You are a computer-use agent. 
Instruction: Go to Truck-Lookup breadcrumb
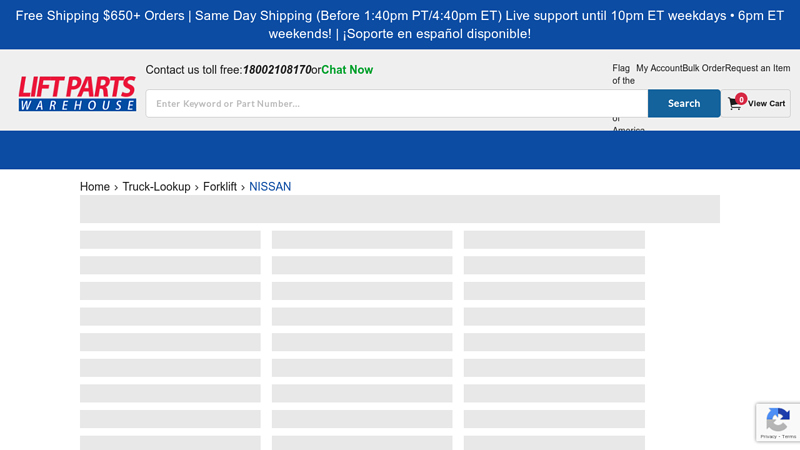[x=156, y=187]
